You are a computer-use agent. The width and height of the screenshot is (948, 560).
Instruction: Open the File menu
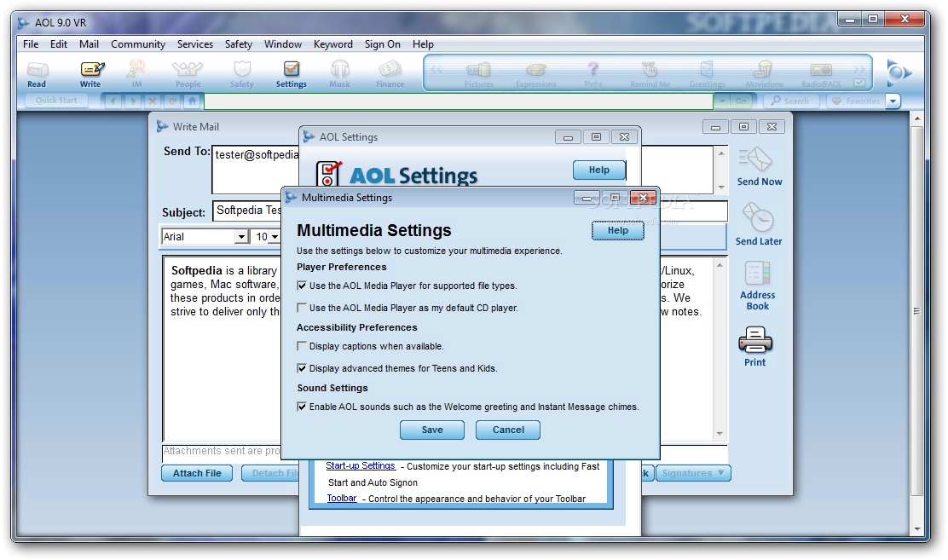(31, 44)
